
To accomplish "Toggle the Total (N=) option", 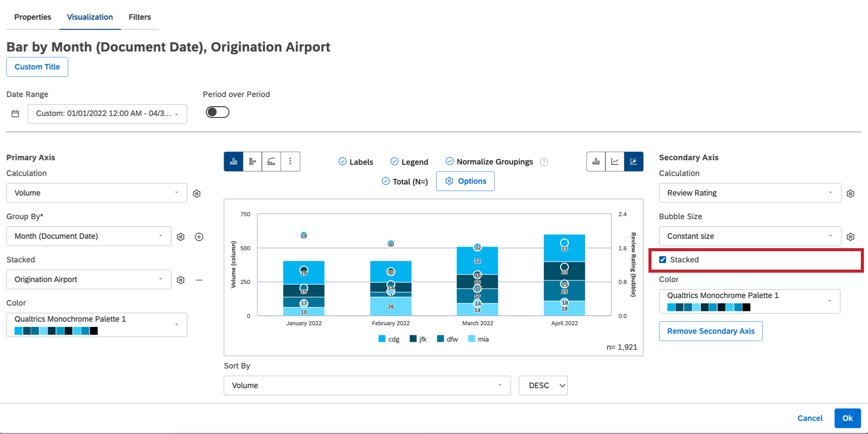I will [x=386, y=181].
